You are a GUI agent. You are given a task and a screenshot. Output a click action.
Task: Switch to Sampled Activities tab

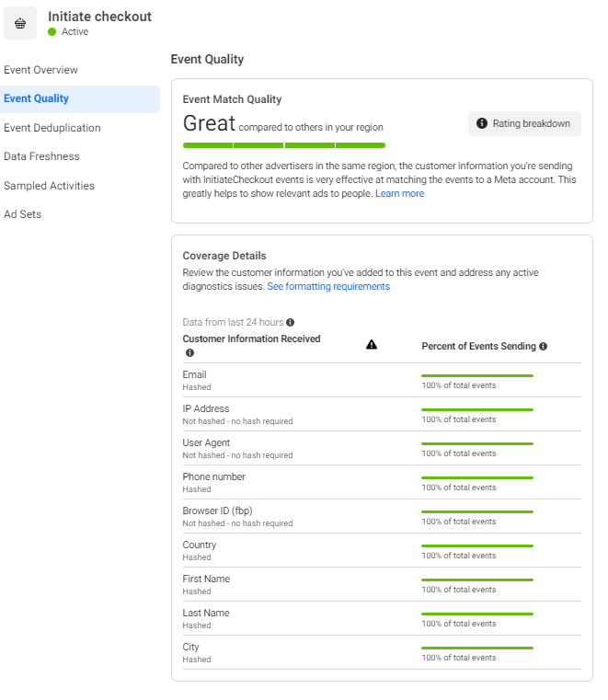49,186
